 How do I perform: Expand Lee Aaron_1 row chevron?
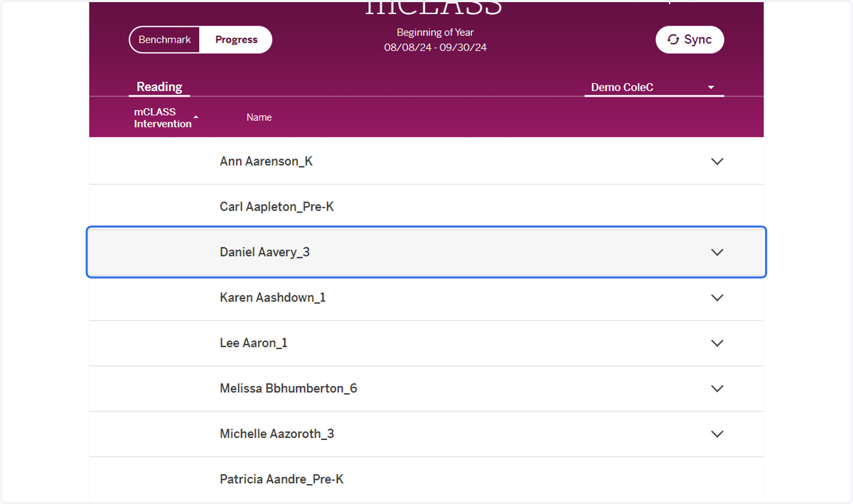click(x=717, y=343)
